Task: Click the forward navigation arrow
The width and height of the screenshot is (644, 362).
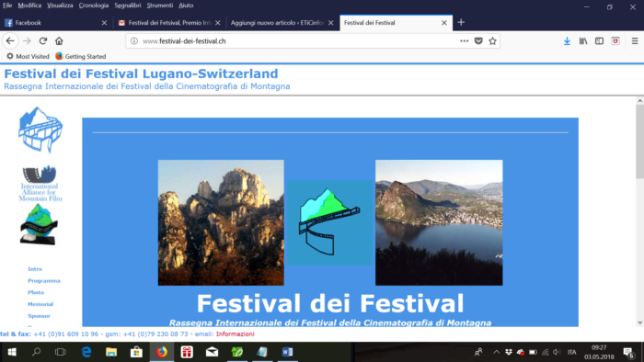Action: 27,41
